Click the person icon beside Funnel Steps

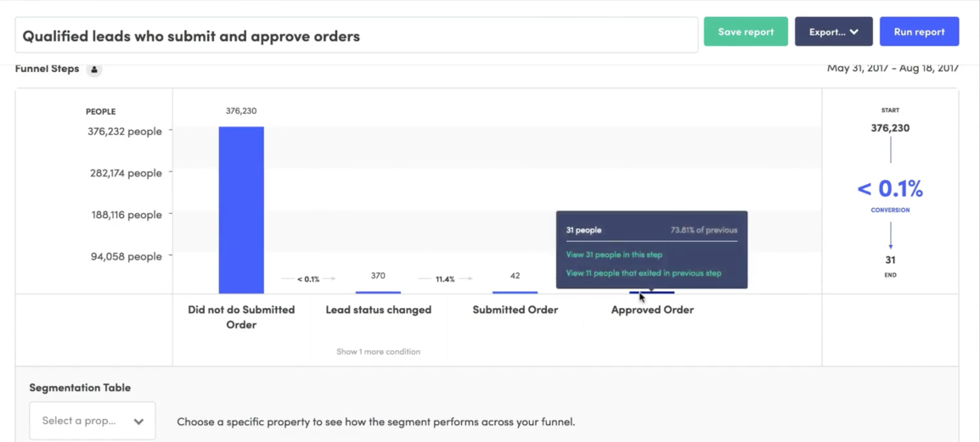[93, 70]
